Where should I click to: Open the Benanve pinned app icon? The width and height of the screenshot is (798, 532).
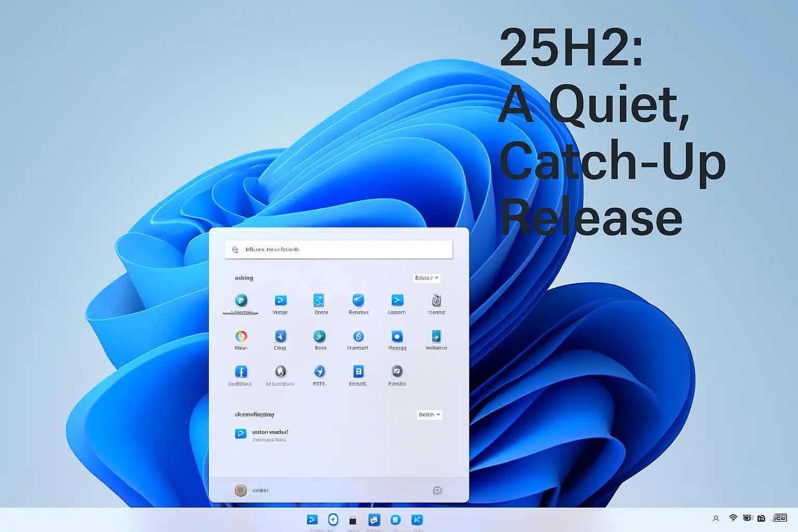coord(358,300)
